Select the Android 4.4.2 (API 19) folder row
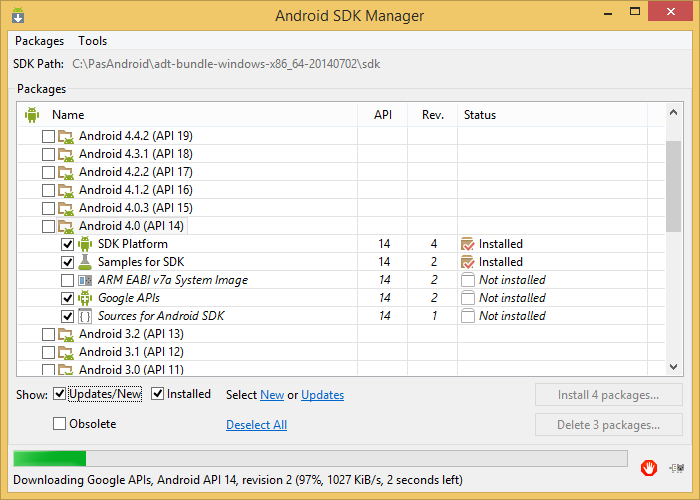The height and width of the screenshot is (500, 700). pos(135,136)
